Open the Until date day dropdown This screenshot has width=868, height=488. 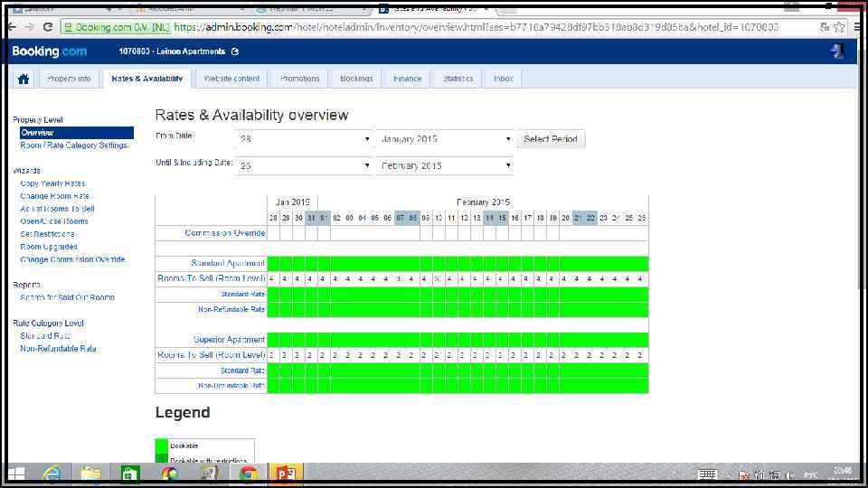[x=304, y=166]
